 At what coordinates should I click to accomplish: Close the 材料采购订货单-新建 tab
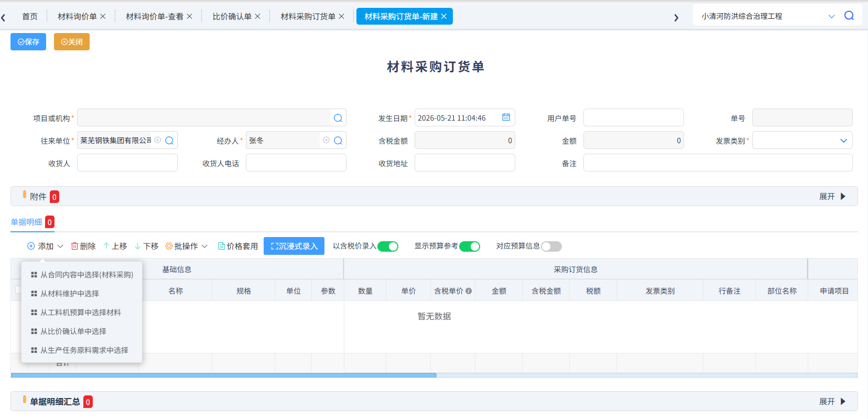pyautogui.click(x=444, y=16)
